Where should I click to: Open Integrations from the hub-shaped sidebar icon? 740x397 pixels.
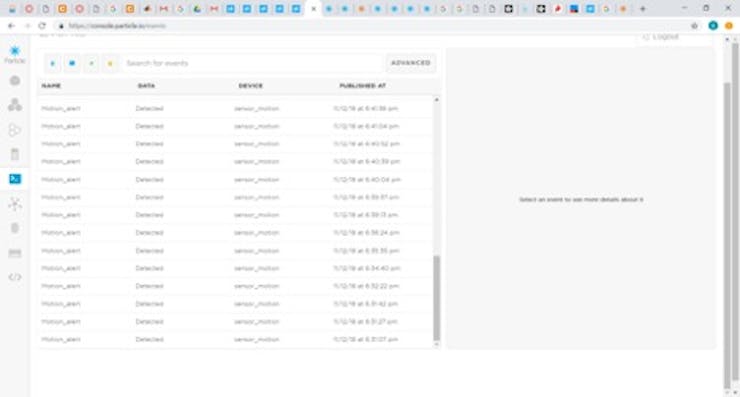tap(15, 204)
